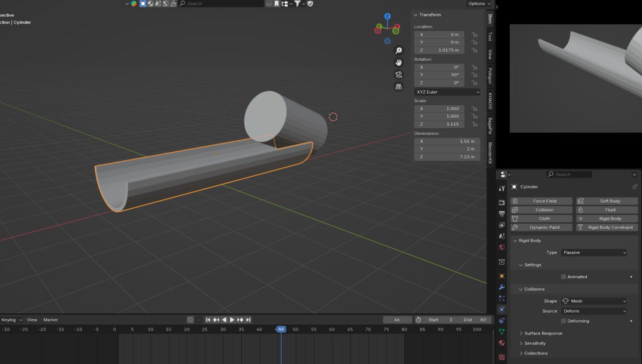The width and height of the screenshot is (642, 364).
Task: Click the hand pan-view icon
Action: pos(399,63)
